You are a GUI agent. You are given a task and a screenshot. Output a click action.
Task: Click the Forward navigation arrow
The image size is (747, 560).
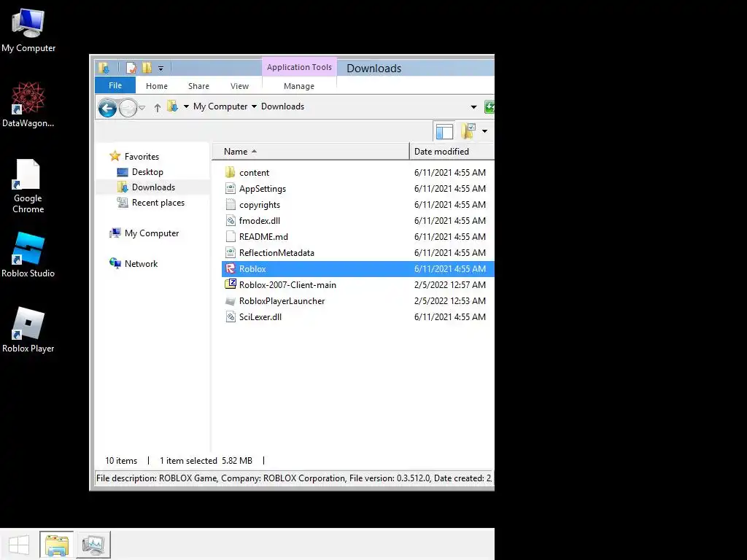click(x=128, y=108)
